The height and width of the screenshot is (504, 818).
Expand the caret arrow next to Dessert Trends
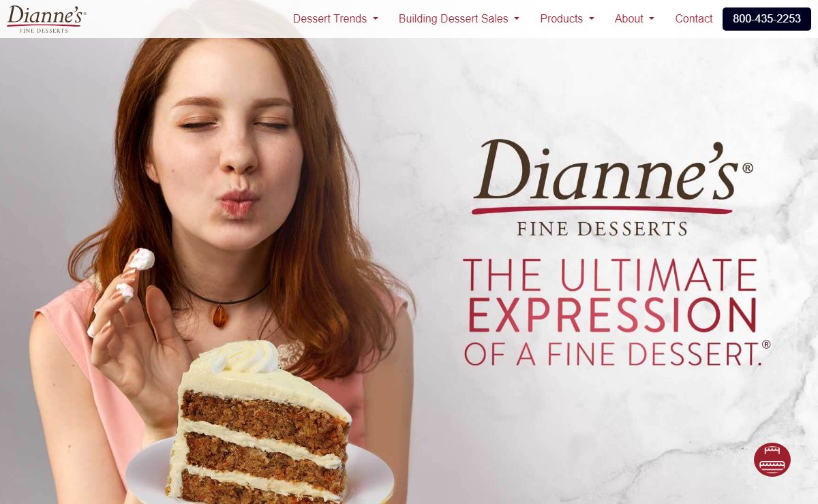coord(376,19)
